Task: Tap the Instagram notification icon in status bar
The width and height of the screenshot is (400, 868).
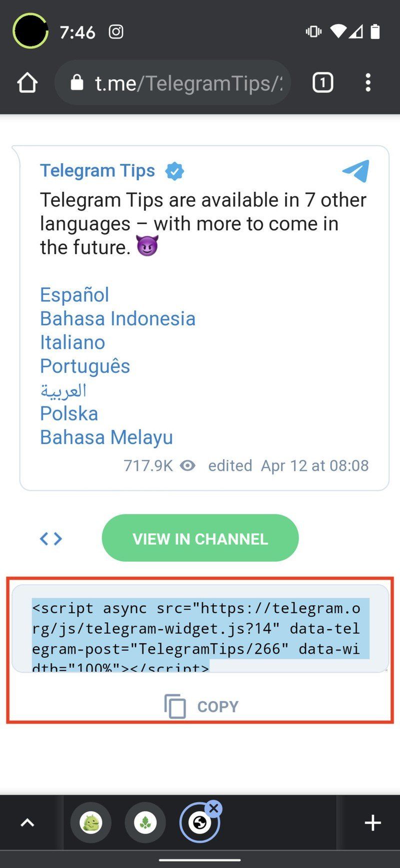Action: (115, 32)
